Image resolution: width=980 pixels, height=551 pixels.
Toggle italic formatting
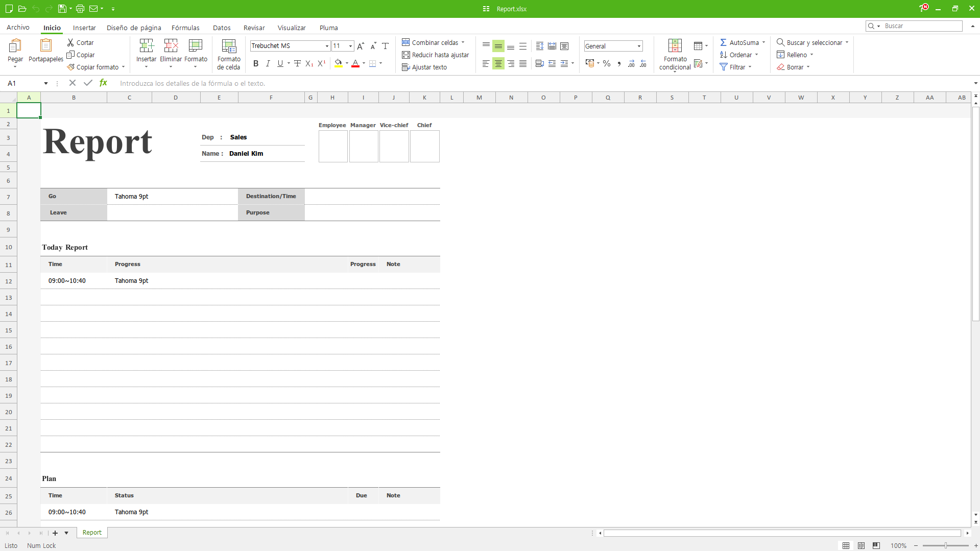pyautogui.click(x=268, y=63)
